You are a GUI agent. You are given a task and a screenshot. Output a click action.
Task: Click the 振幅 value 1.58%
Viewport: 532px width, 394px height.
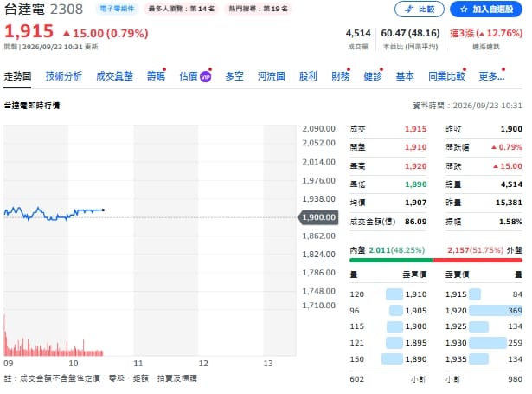[510, 222]
